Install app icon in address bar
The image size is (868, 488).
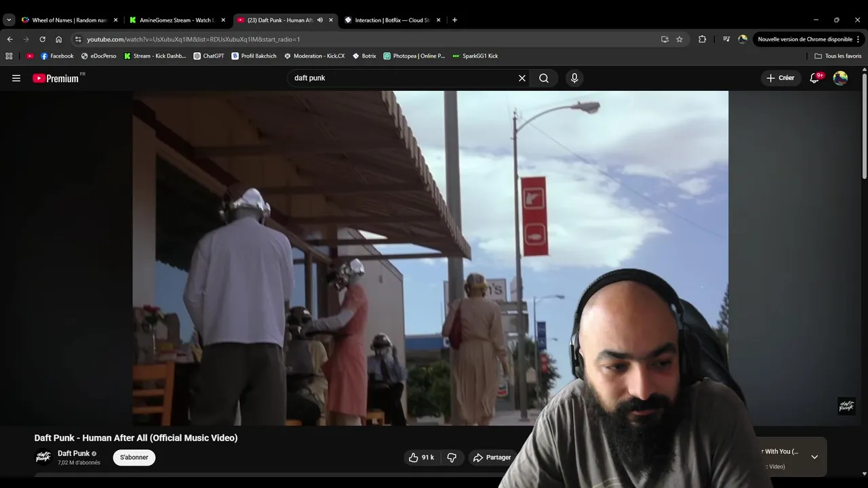click(x=665, y=39)
